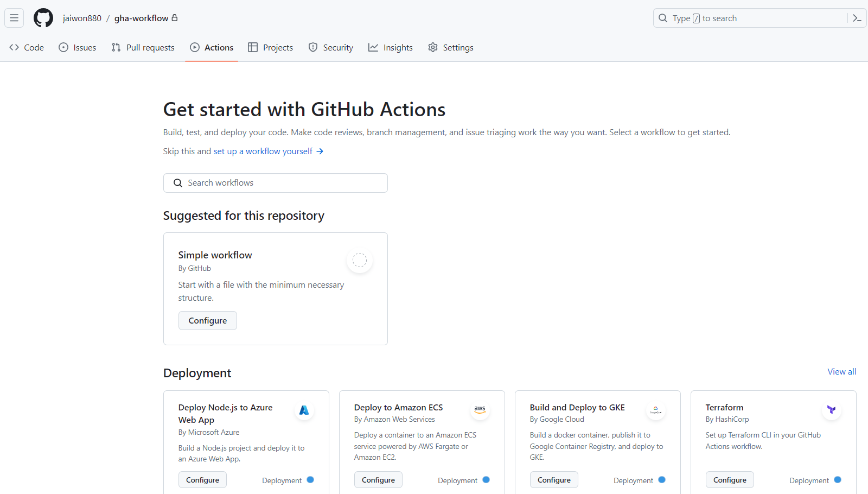Go to the Security tab
Viewport: 868px width, 494px height.
tap(331, 47)
